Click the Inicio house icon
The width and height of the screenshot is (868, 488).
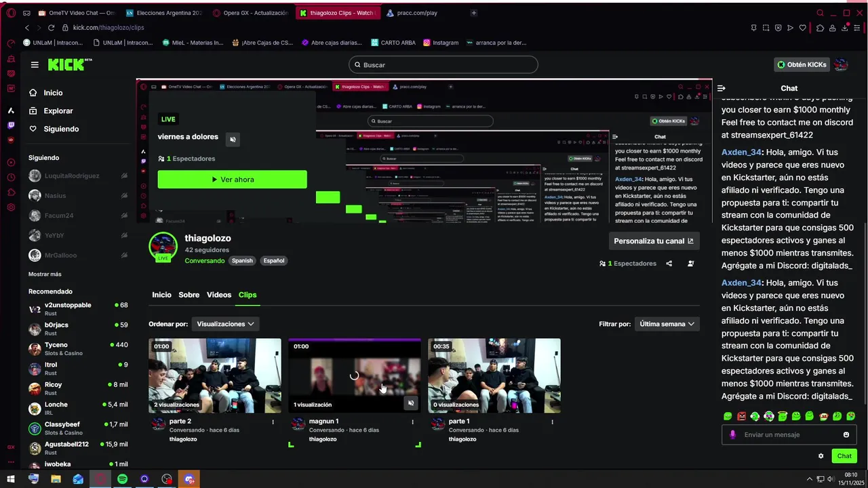point(33,93)
